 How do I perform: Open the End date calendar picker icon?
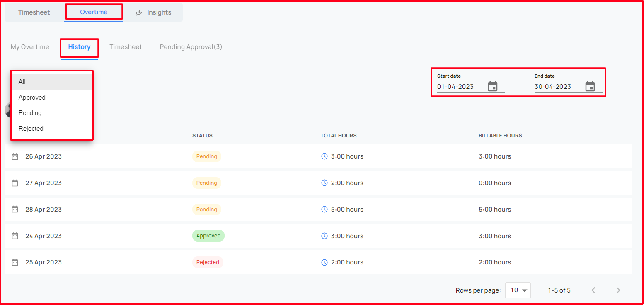coord(590,86)
